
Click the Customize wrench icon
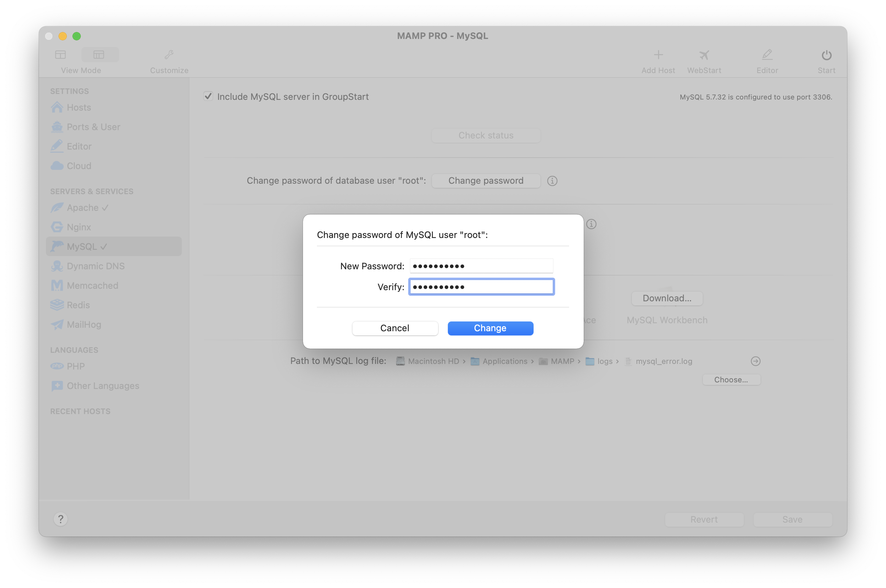pos(169,55)
